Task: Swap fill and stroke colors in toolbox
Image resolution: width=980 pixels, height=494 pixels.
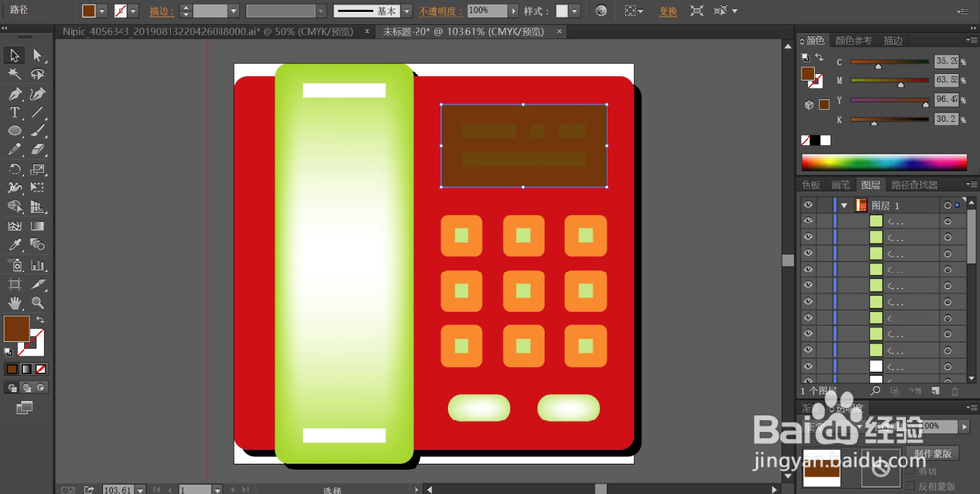Action: click(x=40, y=320)
